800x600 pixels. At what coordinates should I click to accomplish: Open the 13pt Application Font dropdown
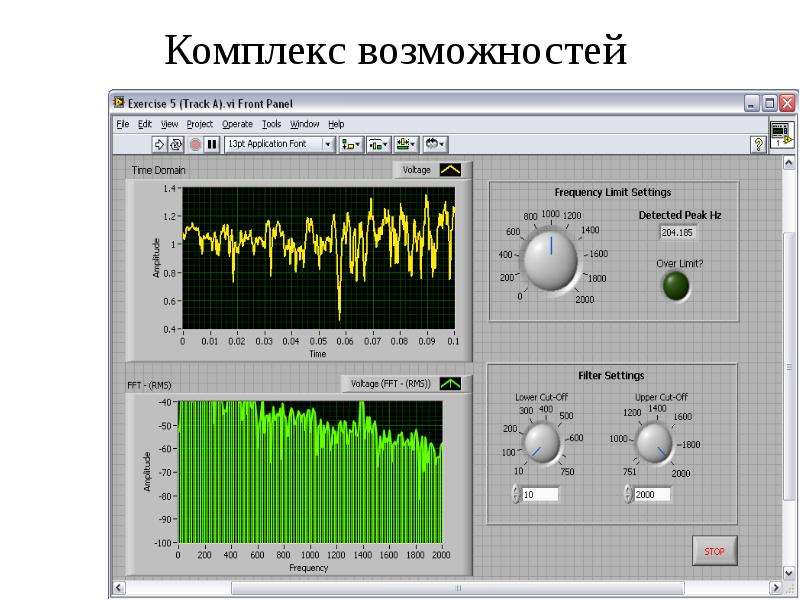pos(280,144)
